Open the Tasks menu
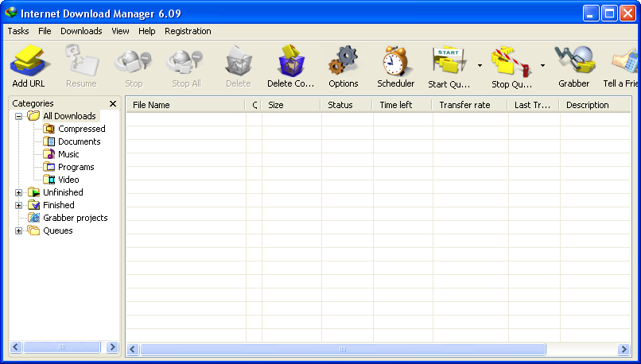The width and height of the screenshot is (641, 364). click(18, 31)
